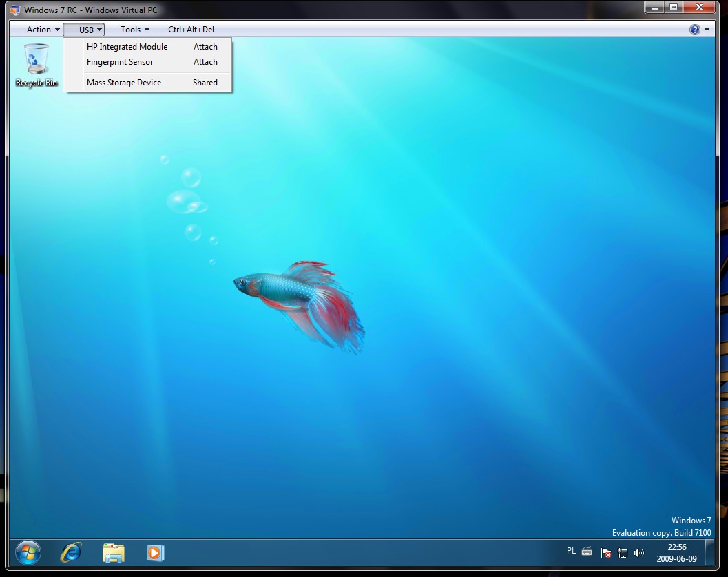Open the Action dropdown menu
Image resolution: width=728 pixels, height=577 pixels.
[43, 30]
